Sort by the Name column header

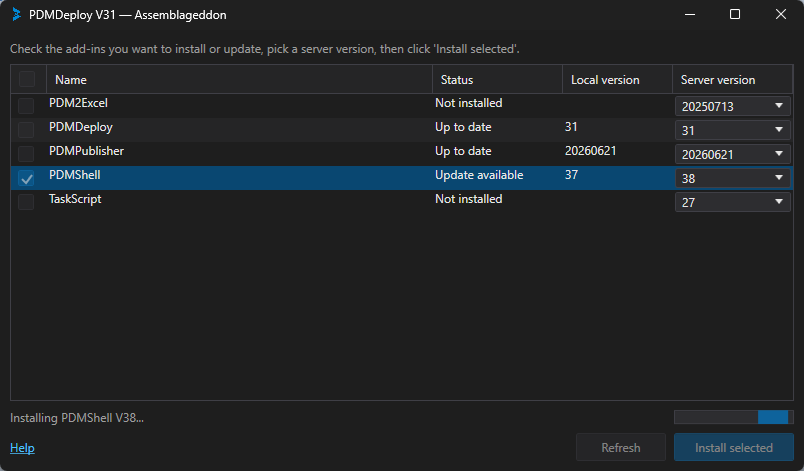point(239,79)
